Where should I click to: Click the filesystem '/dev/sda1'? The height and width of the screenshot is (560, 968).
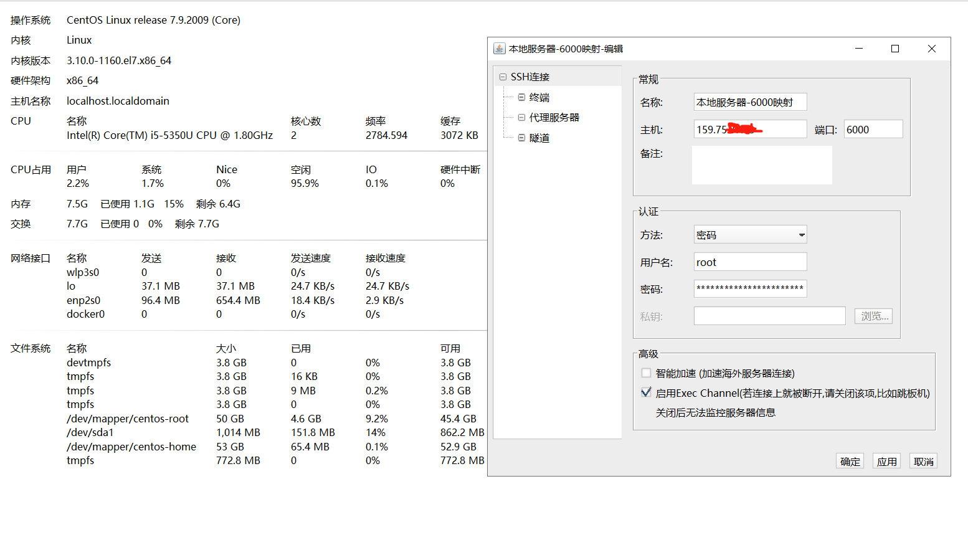pos(90,432)
